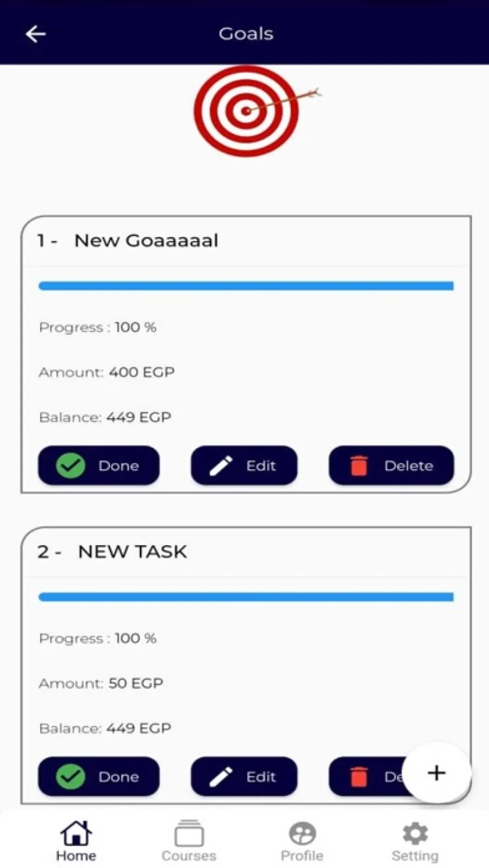
Task: Mark NEW TASK goal as Done
Action: [x=99, y=777]
